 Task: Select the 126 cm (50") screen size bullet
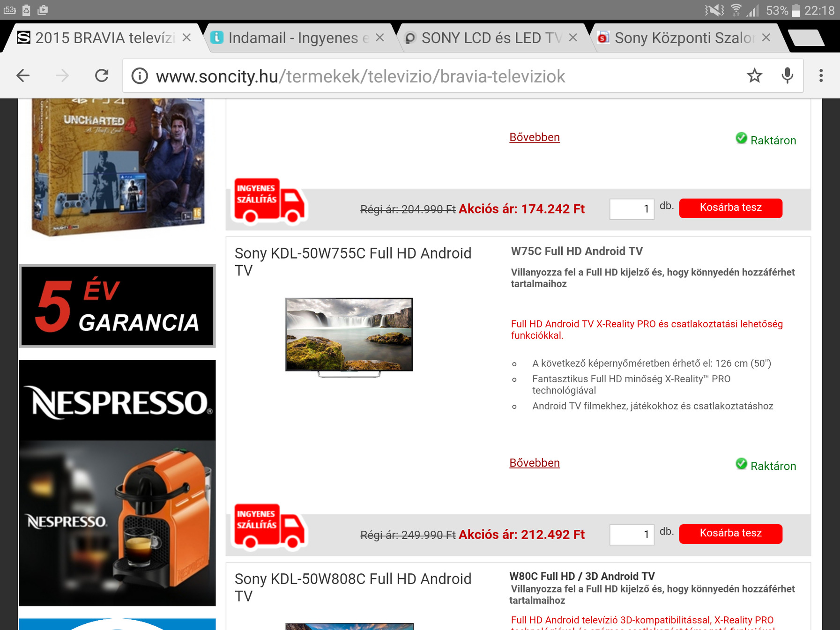[x=652, y=363]
